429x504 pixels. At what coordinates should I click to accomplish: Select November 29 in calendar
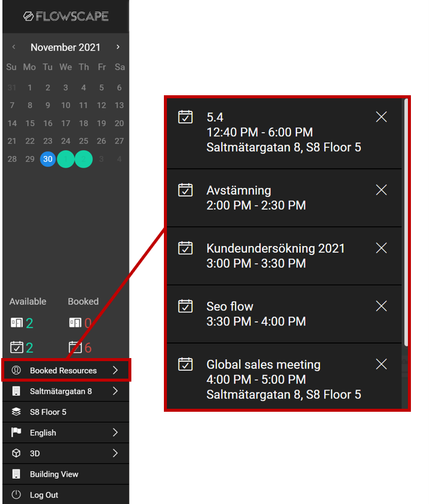click(30, 159)
